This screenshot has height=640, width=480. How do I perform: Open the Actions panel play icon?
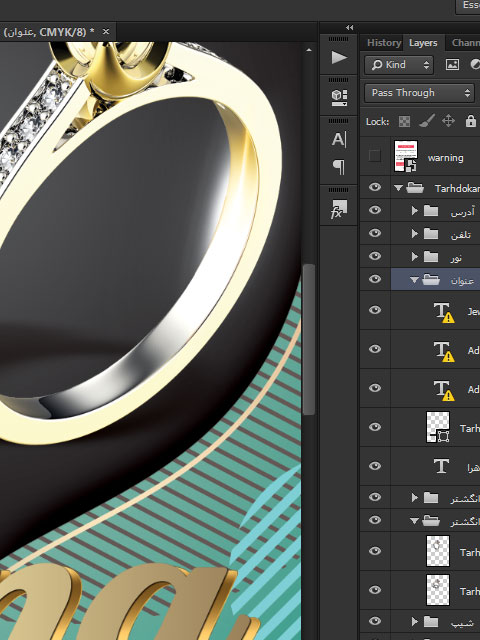click(339, 58)
